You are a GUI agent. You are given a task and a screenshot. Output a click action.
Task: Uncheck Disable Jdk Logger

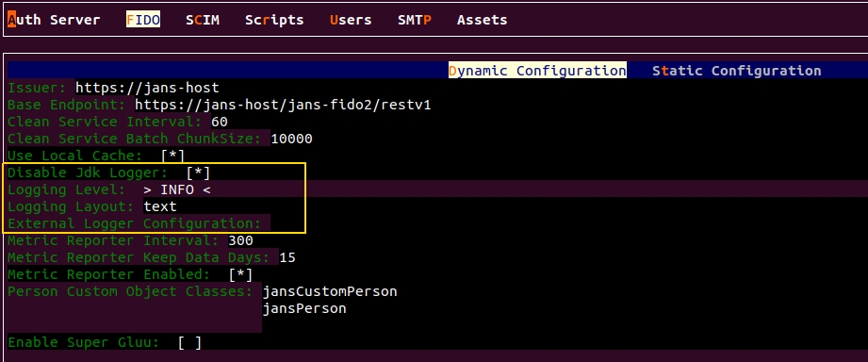click(199, 173)
